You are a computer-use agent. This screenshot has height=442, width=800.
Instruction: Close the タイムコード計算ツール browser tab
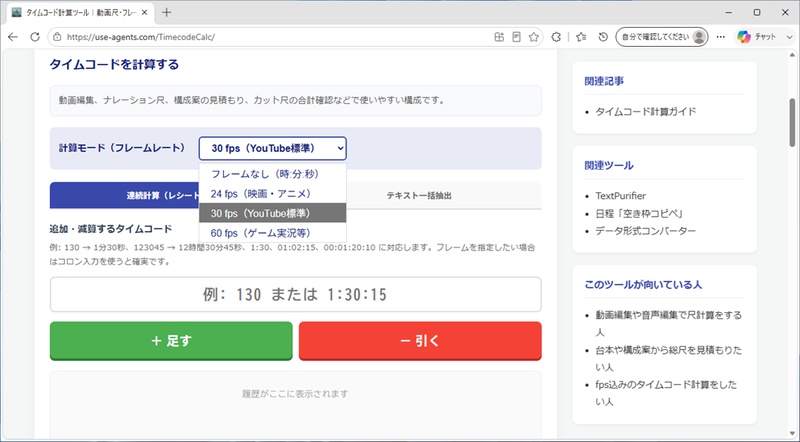click(144, 13)
